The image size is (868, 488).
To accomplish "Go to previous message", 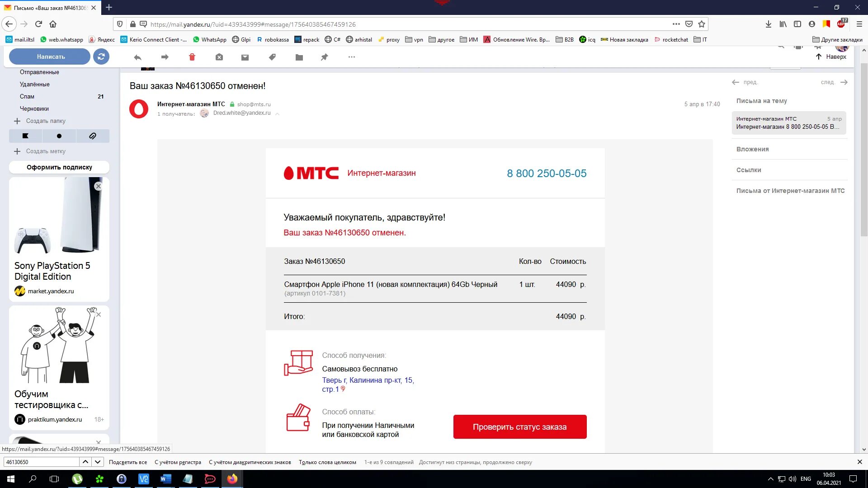I will (x=745, y=82).
